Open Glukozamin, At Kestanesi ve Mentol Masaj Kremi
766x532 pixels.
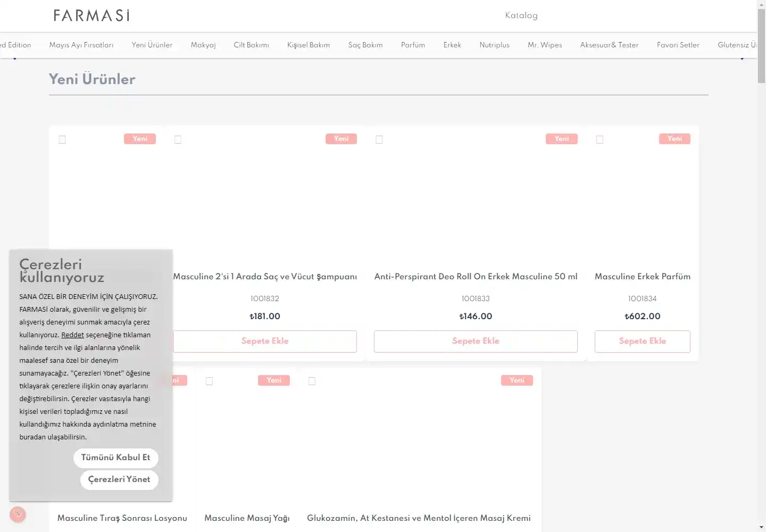coord(419,518)
